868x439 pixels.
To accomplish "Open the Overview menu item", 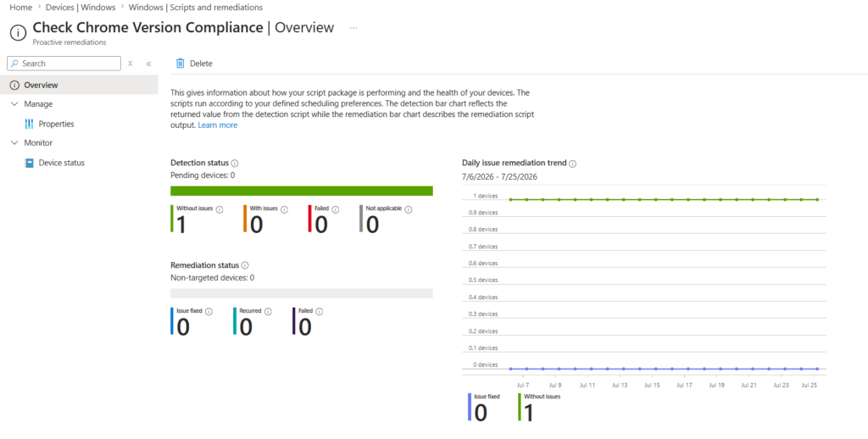I will pyautogui.click(x=79, y=86).
